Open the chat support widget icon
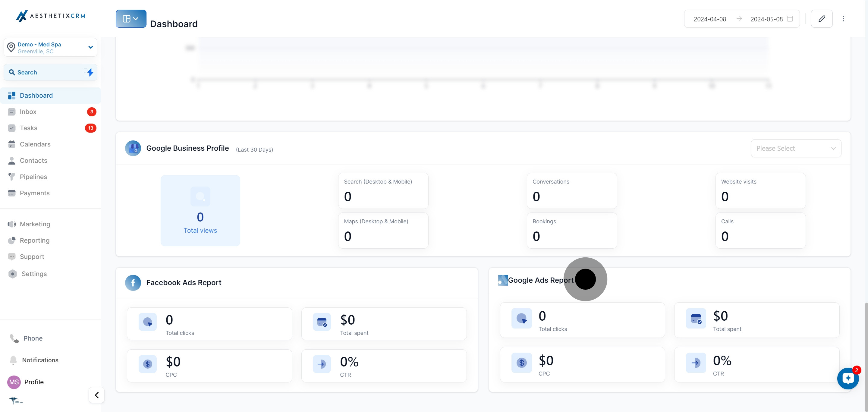This screenshot has width=868, height=412. pos(848,378)
